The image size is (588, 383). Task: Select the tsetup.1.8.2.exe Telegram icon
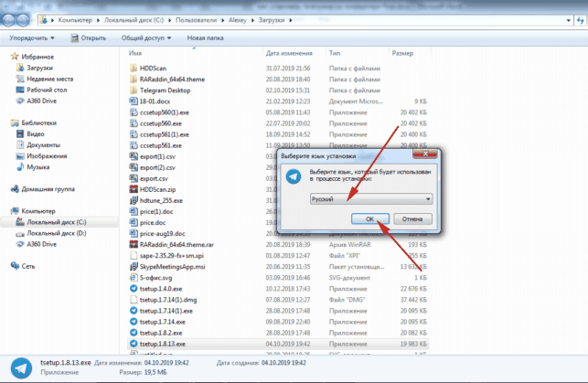pos(134,333)
